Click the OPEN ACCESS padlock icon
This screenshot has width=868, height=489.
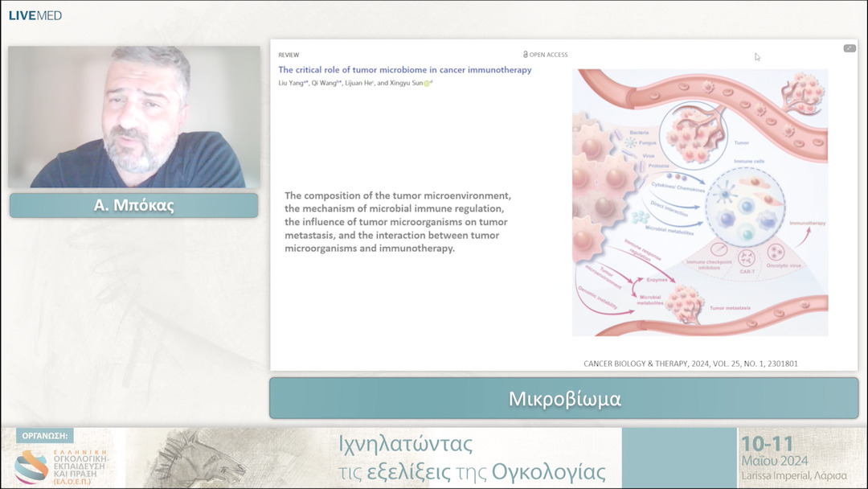coord(526,54)
